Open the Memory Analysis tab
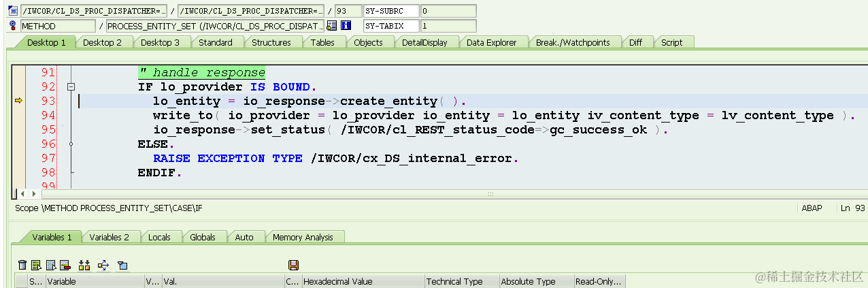The width and height of the screenshot is (868, 288). click(x=303, y=237)
